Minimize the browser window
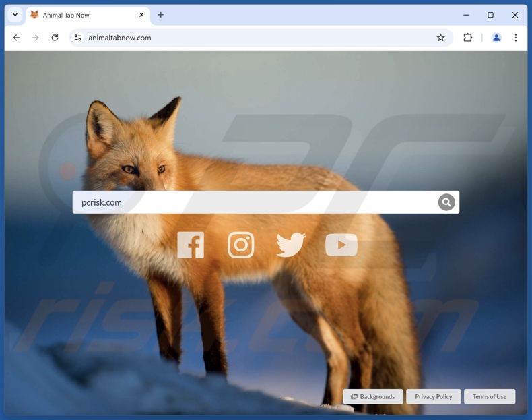Viewport: 532px width, 420px height. pyautogui.click(x=466, y=15)
